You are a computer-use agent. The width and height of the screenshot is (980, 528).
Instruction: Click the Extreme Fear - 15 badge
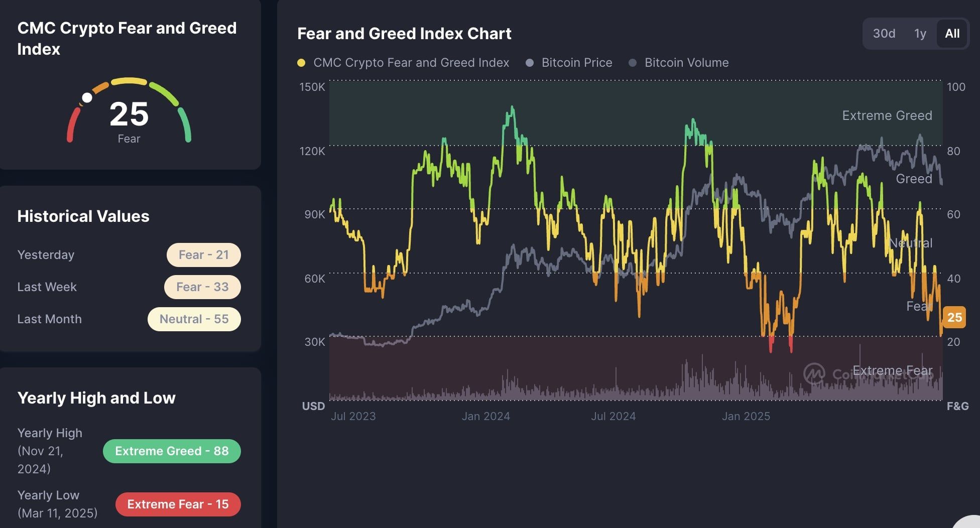[178, 504]
